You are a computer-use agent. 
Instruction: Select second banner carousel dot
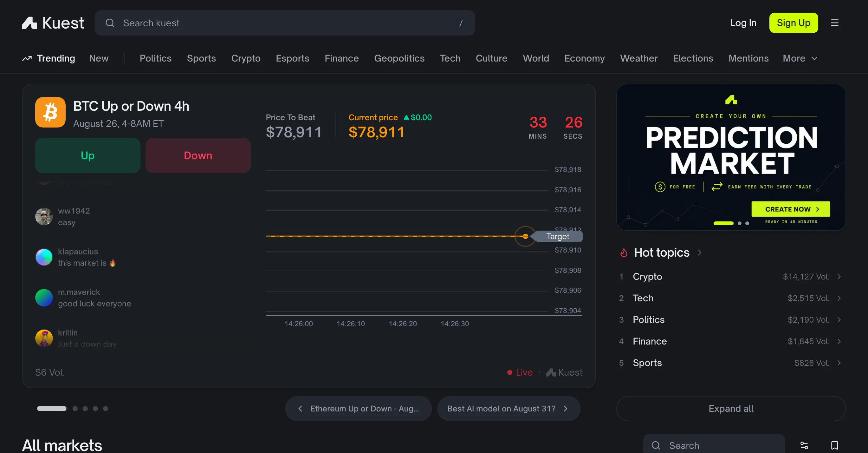pyautogui.click(x=739, y=223)
